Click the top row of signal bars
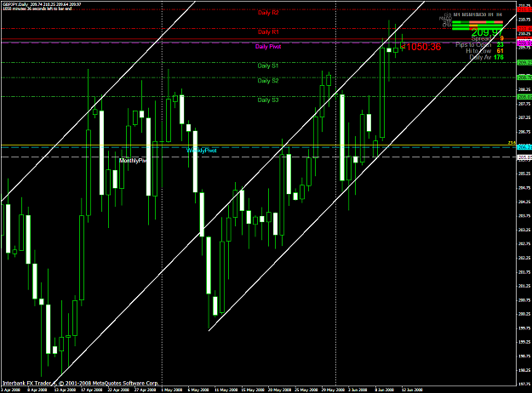The width and height of the screenshot is (532, 393). [x=478, y=22]
